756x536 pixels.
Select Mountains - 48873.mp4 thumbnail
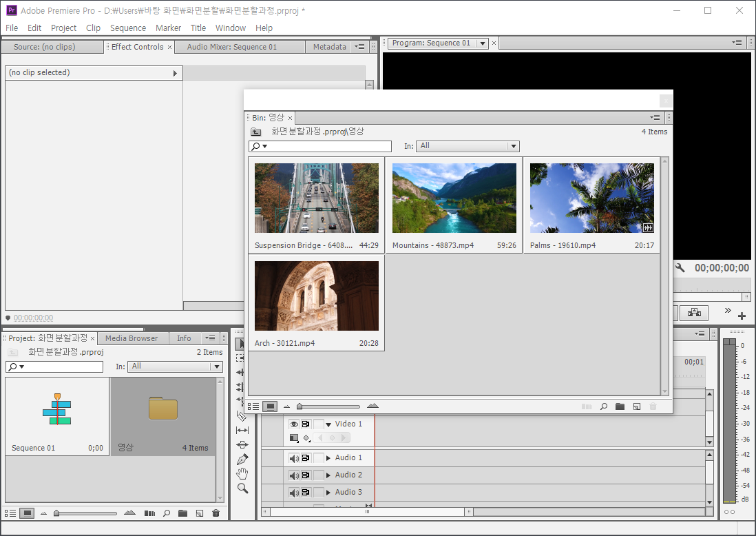click(454, 198)
